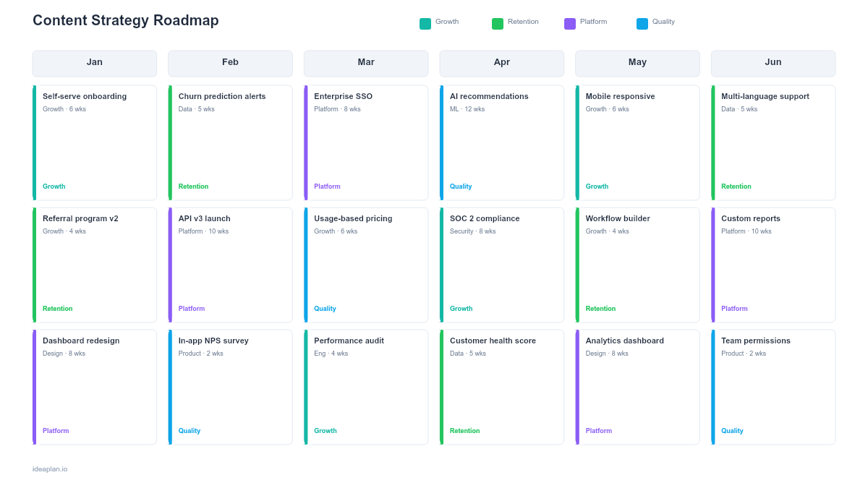Click the Platform label on Dashboard redesign
Screen dimensions: 868x488
(56, 430)
